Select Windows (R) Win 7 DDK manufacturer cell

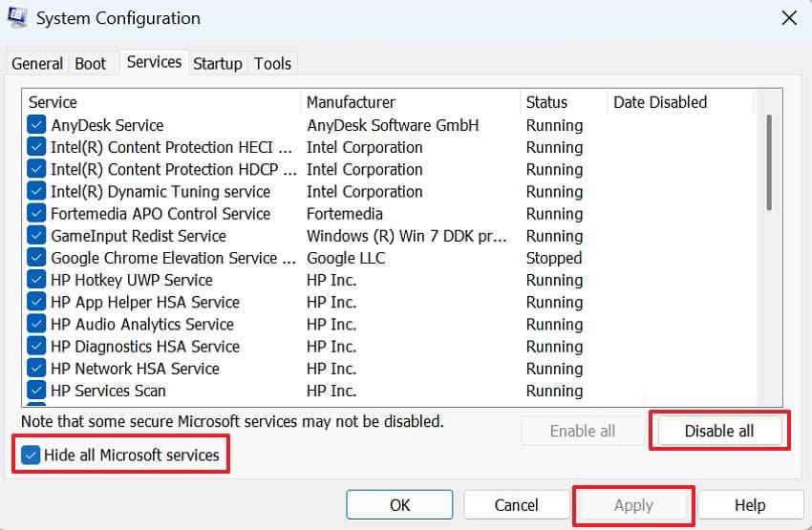click(x=407, y=236)
